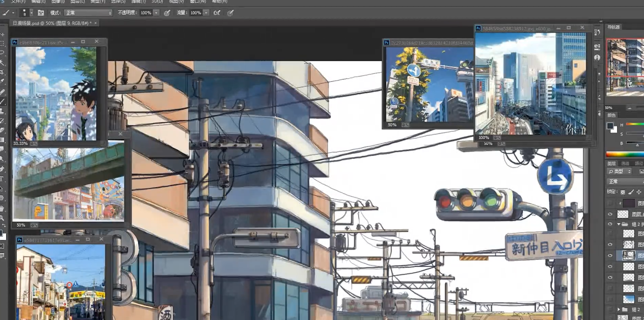This screenshot has width=644, height=320.
Task: Select the Pen tool
Action: pyautogui.click(x=2, y=169)
